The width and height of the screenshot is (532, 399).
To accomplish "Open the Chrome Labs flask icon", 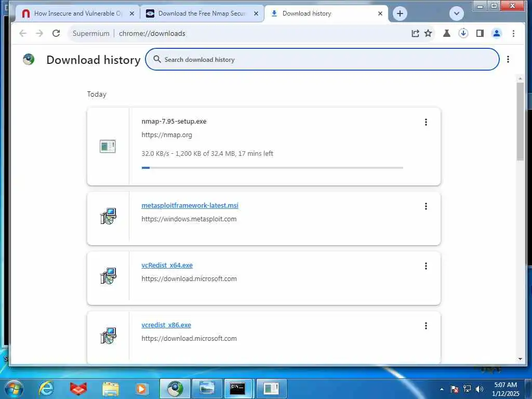I will [x=446, y=33].
